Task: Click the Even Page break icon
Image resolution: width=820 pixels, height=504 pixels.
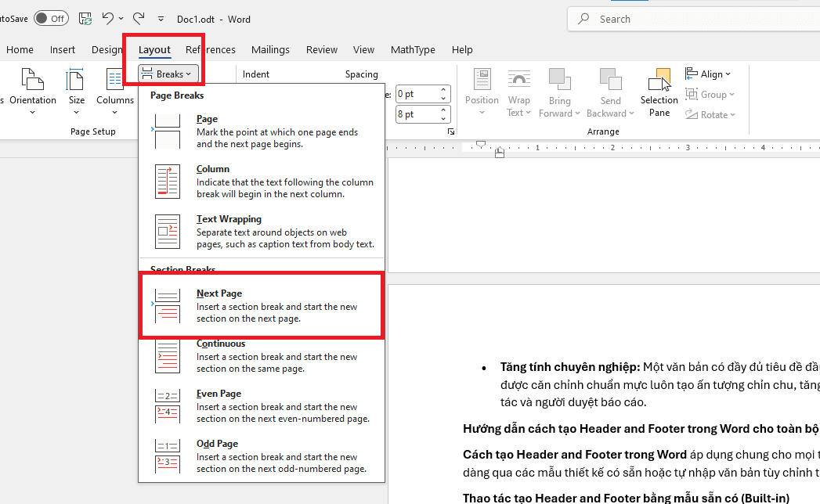Action: [x=168, y=405]
